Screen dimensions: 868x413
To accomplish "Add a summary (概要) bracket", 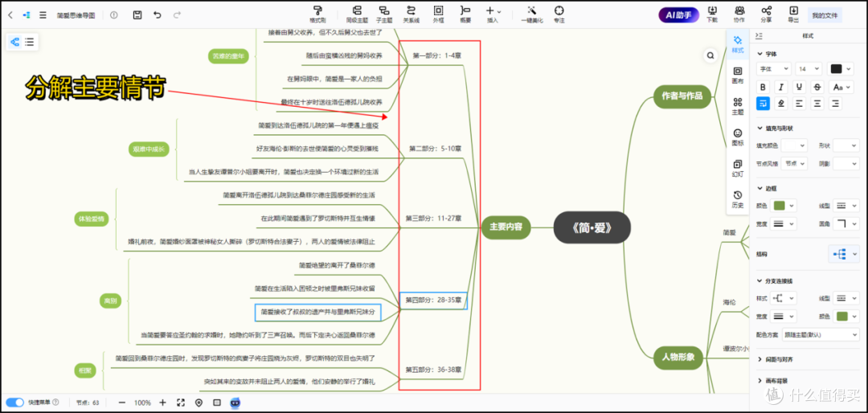I will [x=465, y=14].
